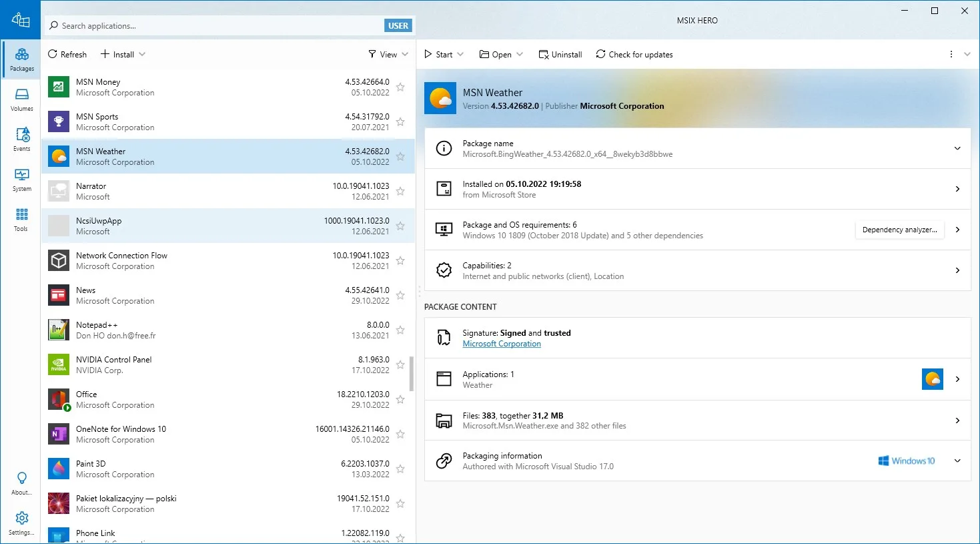The image size is (980, 544).
Task: Click the Paint 3D app icon
Action: 59,469
